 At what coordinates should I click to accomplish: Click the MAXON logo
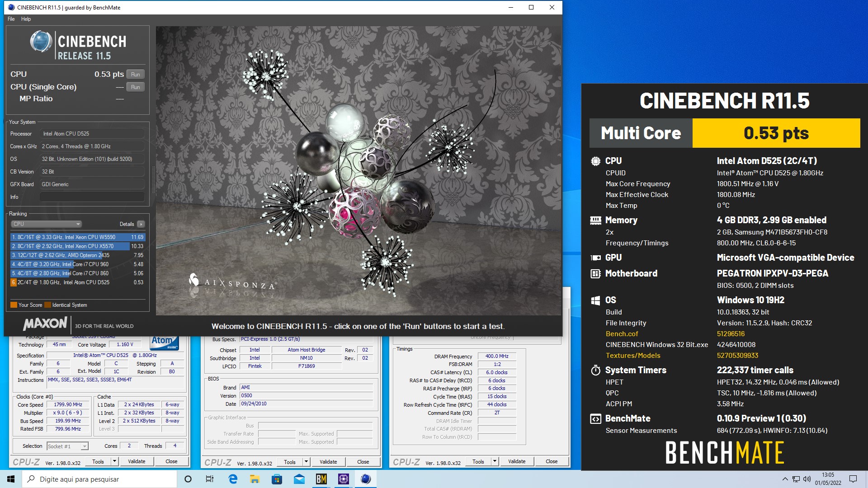pos(45,324)
